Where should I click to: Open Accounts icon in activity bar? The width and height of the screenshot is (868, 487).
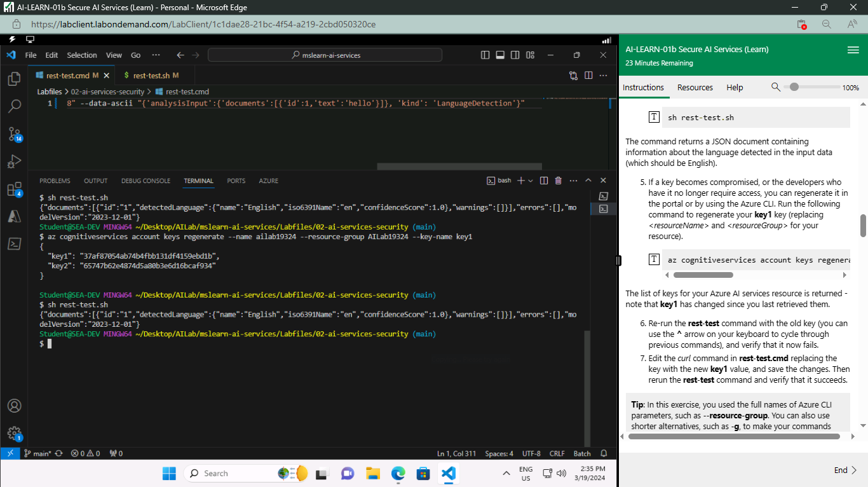[14, 406]
